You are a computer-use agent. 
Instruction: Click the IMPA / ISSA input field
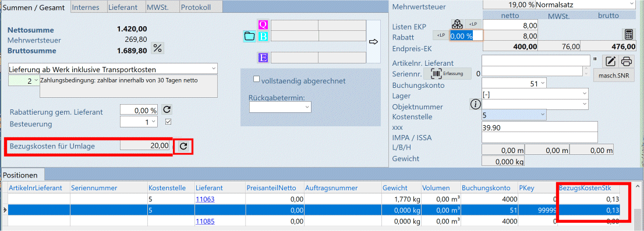(x=540, y=137)
